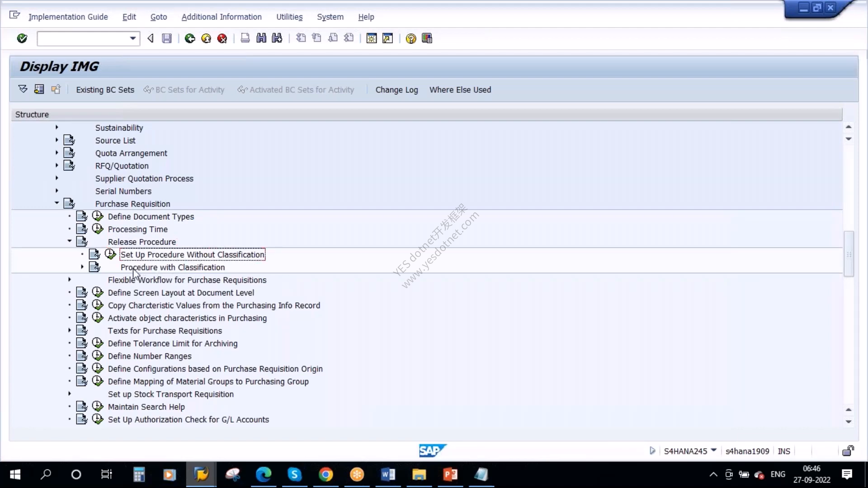The image size is (868, 488).
Task: Expand Texts for Purchase Requisitions node
Action: click(x=69, y=330)
